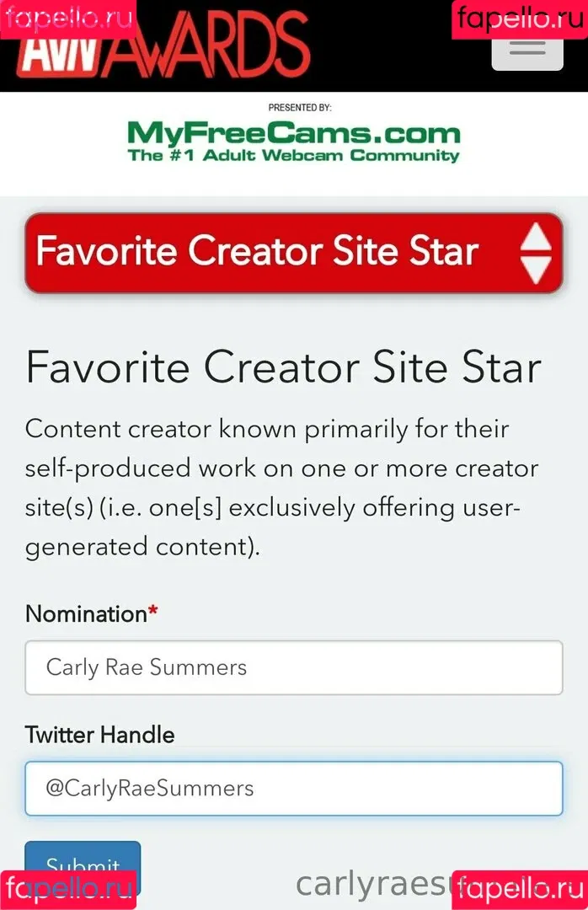This screenshot has height=910, width=588.
Task: Submit the nomination form
Action: [83, 864]
